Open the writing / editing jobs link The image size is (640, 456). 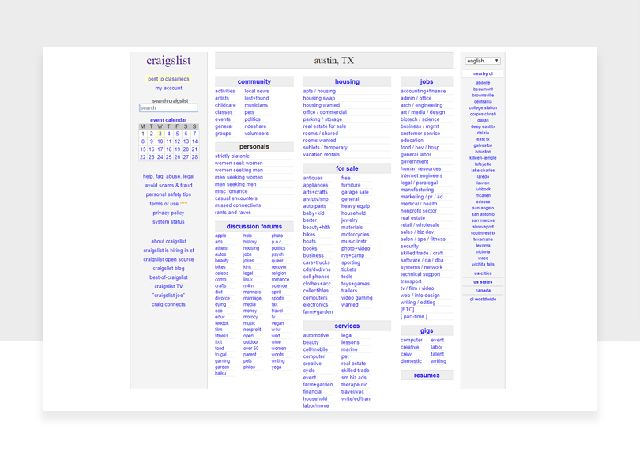pyautogui.click(x=418, y=302)
